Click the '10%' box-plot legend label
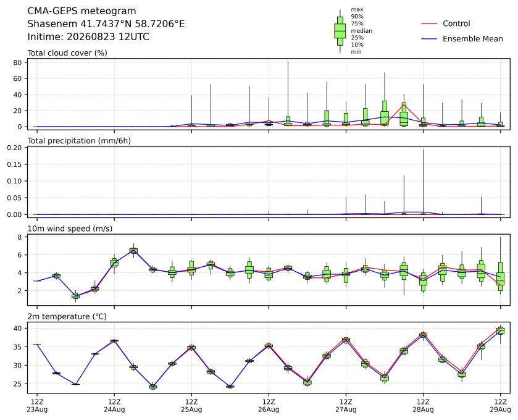Image resolution: width=518 pixels, height=420 pixels. pyautogui.click(x=357, y=45)
